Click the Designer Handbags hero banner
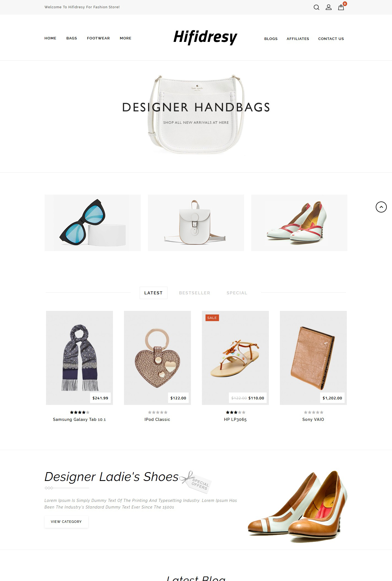This screenshot has width=392, height=581. point(196,116)
